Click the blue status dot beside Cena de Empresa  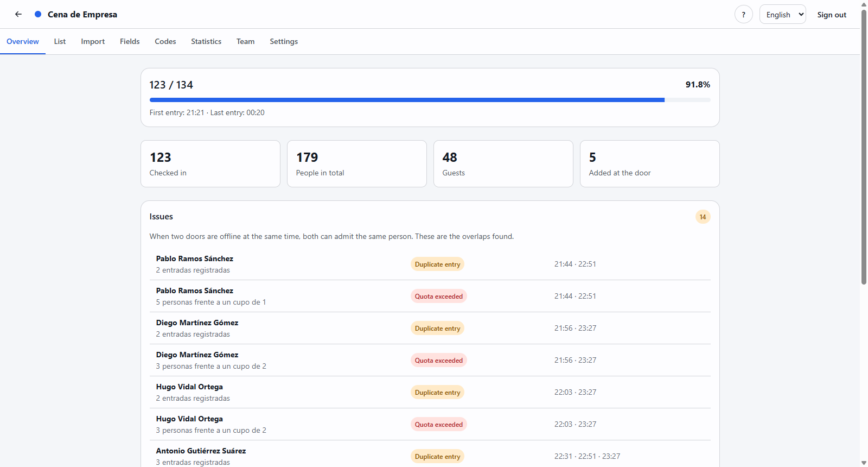coord(38,14)
